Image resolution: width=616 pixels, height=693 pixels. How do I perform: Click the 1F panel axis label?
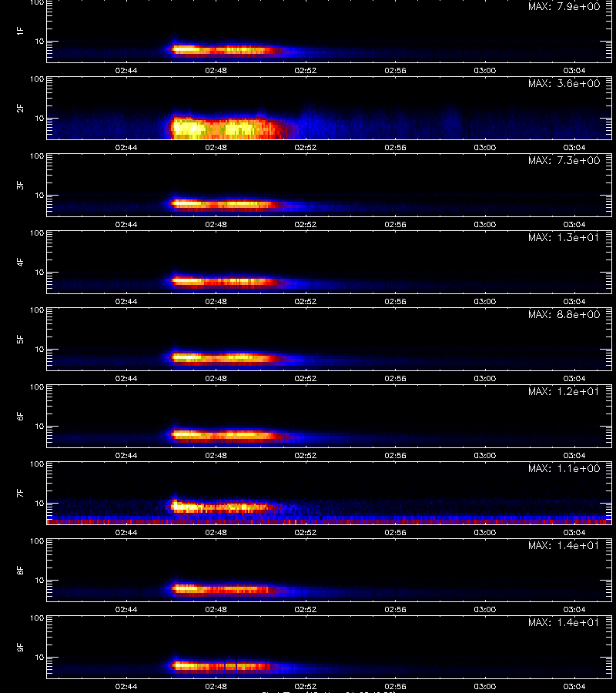tap(20, 31)
